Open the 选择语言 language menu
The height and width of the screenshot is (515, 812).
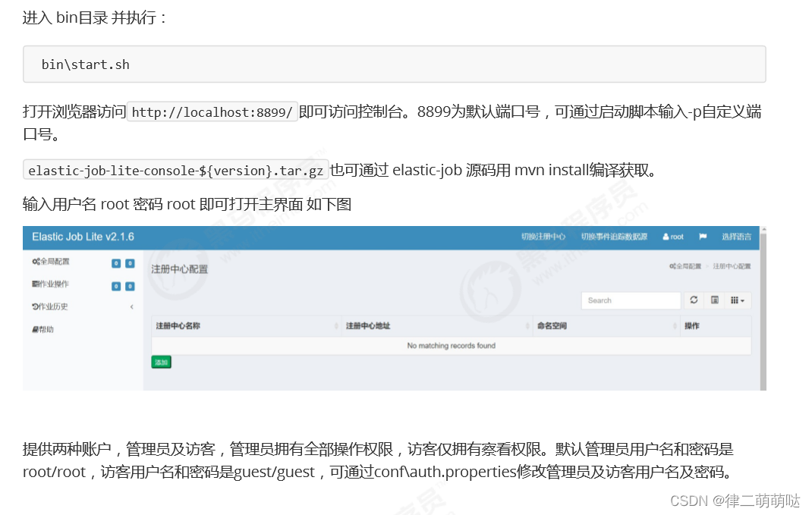[x=736, y=237]
